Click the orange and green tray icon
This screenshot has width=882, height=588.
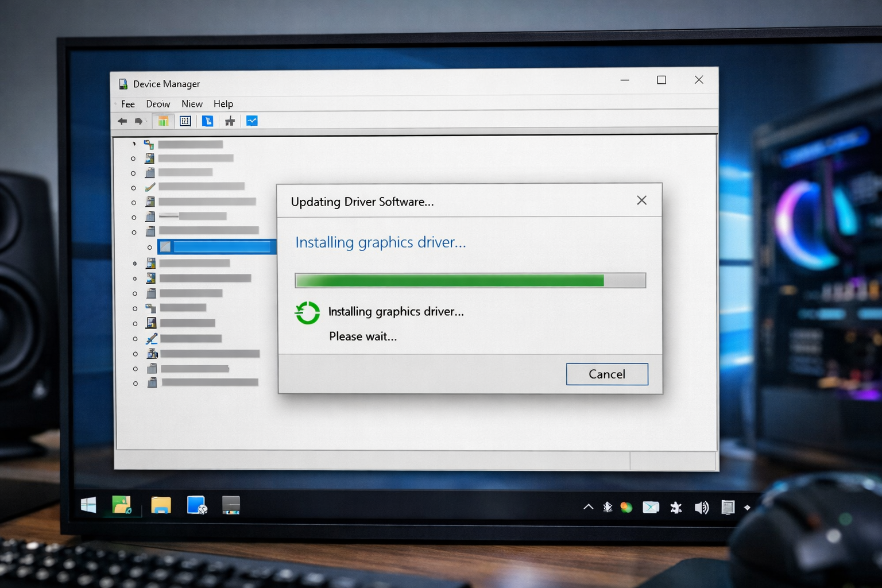point(626,508)
